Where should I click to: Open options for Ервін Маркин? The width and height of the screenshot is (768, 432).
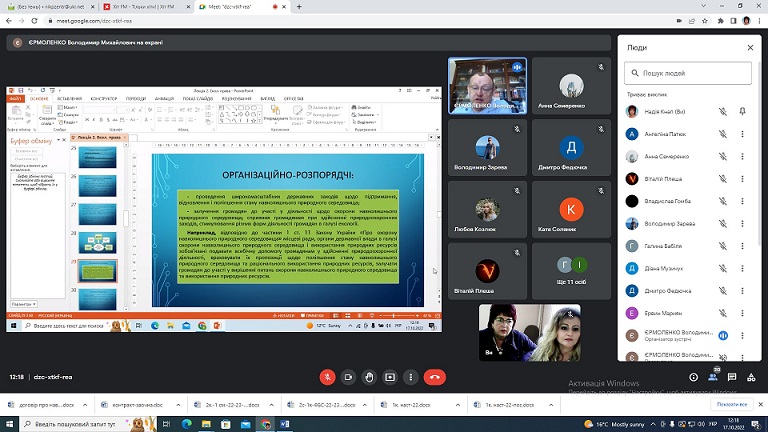742,313
